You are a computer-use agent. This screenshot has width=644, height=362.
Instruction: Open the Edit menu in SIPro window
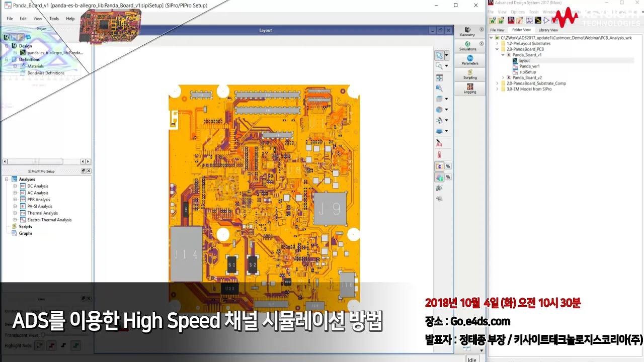click(x=23, y=19)
